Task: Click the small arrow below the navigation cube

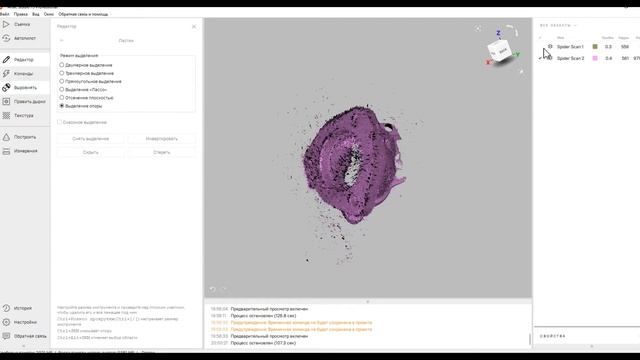Action: click(521, 71)
